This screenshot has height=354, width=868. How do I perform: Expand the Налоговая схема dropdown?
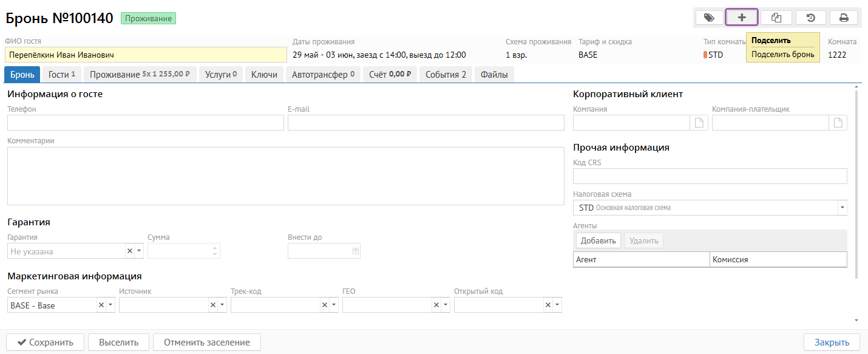(x=842, y=208)
